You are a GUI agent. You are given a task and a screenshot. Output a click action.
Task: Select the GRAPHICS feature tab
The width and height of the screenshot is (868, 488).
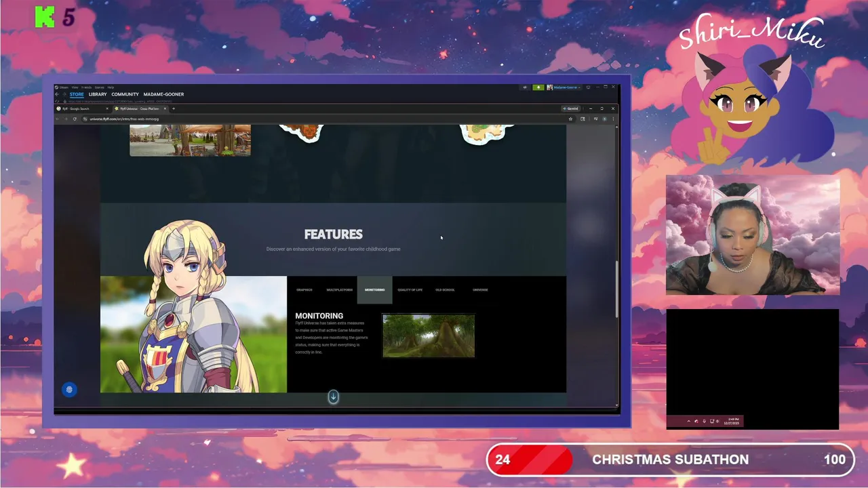click(304, 290)
